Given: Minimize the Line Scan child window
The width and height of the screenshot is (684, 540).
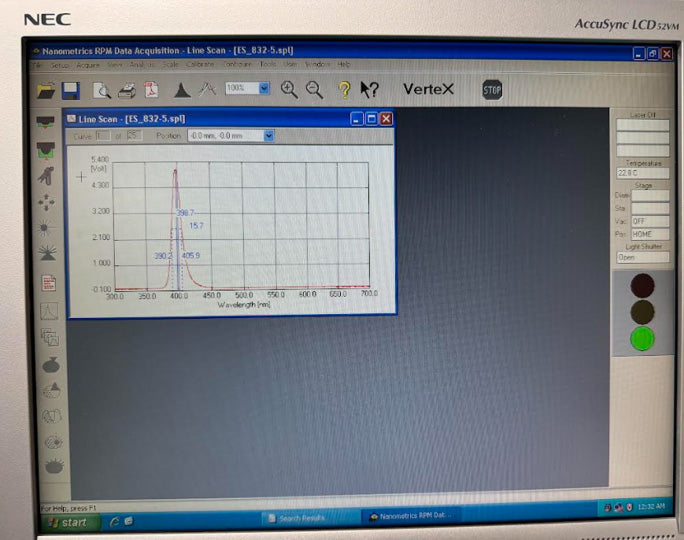Looking at the screenshot, I should [357, 119].
